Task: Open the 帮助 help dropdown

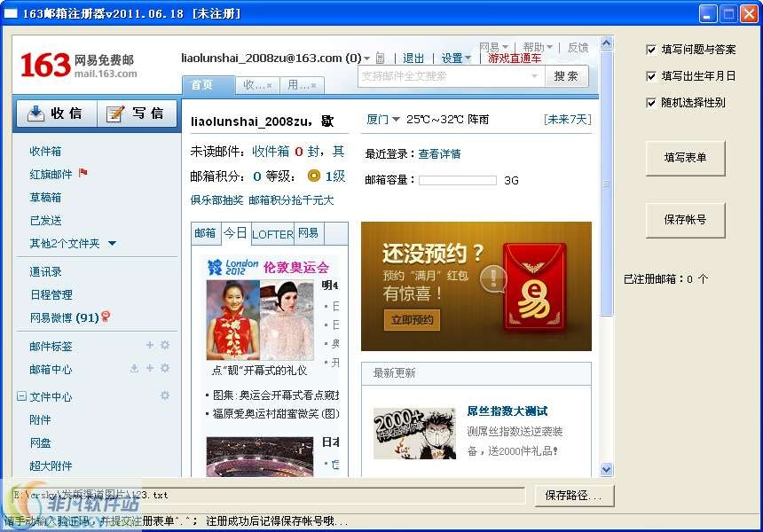Action: click(538, 47)
